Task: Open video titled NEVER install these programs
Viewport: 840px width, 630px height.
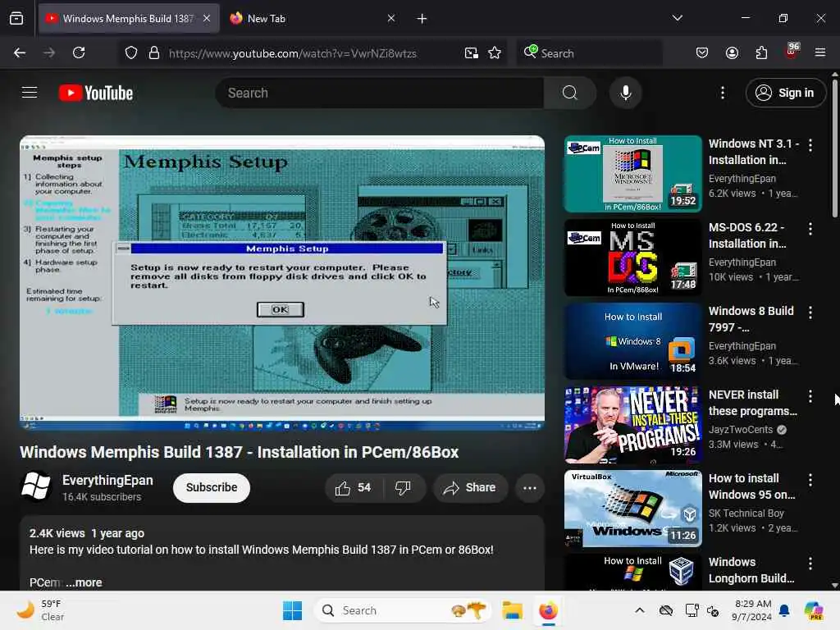Action: pyautogui.click(x=753, y=403)
